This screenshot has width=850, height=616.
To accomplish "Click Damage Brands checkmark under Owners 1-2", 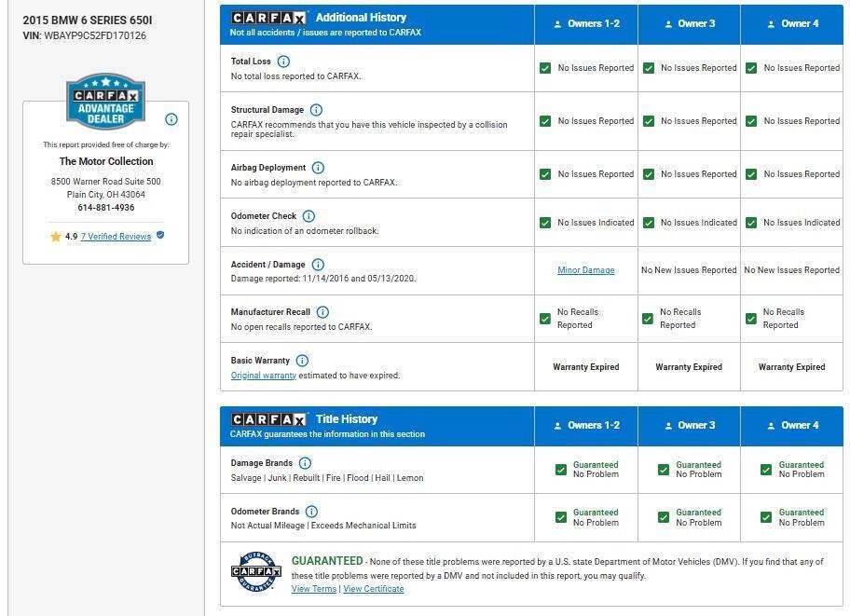I will point(561,470).
